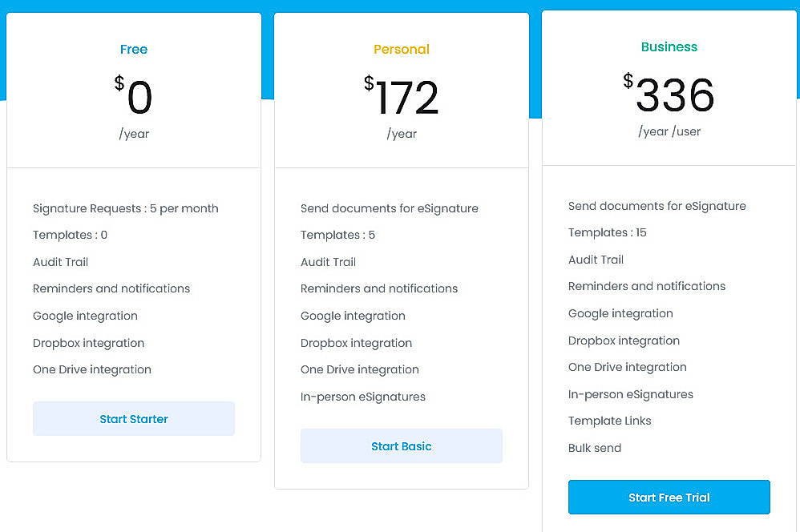
Task: Click the $336 price on Business plan
Action: pyautogui.click(x=672, y=95)
